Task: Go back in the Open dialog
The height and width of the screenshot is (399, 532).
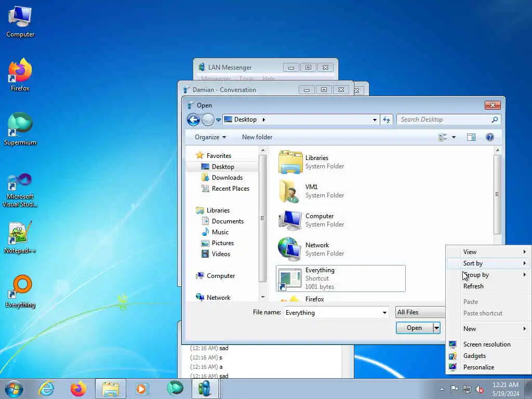Action: pyautogui.click(x=193, y=119)
